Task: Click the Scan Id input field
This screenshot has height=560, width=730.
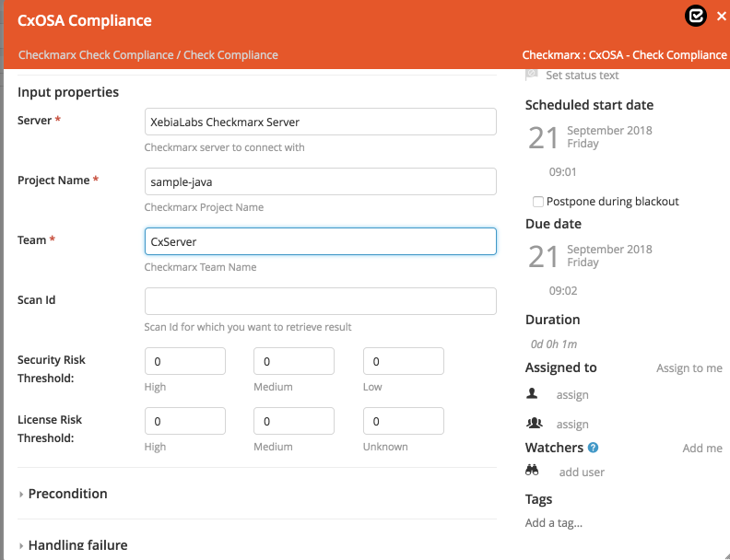Action: (321, 301)
